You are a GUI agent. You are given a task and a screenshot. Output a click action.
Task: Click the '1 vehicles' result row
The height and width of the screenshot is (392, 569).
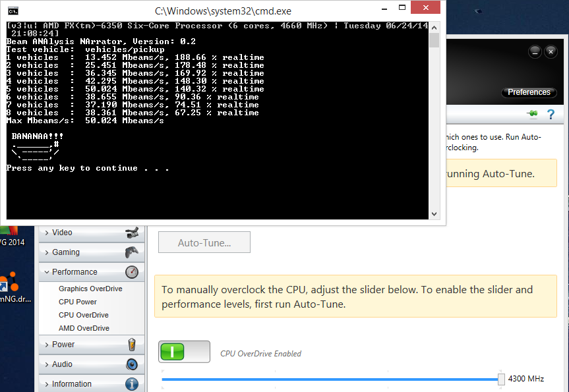coord(135,57)
